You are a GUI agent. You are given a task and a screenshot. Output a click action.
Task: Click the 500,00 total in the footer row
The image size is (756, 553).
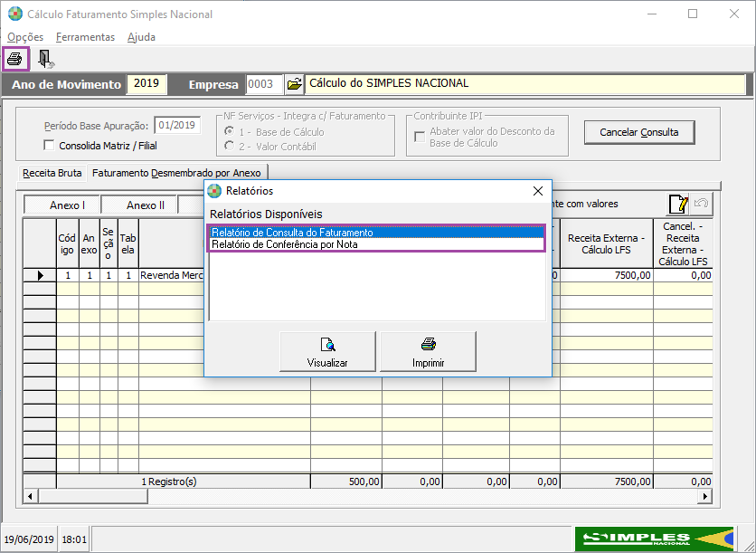click(346, 481)
